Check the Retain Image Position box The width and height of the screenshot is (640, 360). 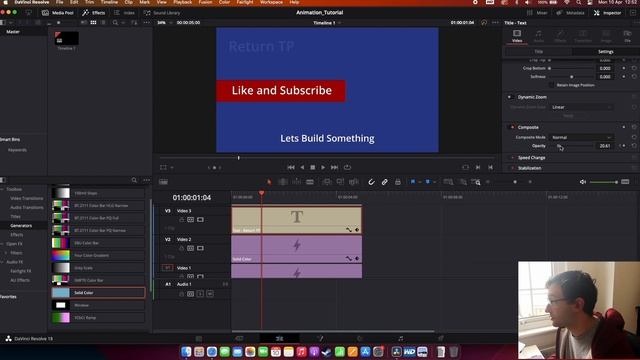[x=551, y=85]
